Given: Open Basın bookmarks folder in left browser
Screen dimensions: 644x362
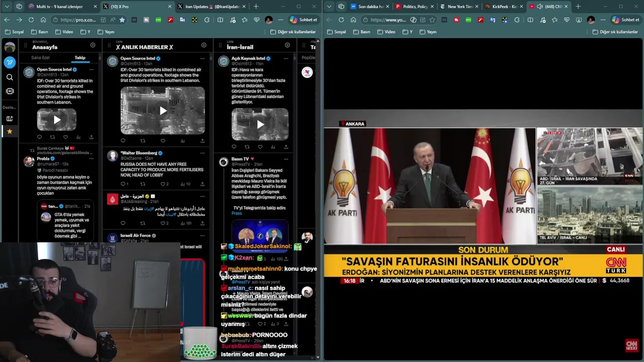Looking at the screenshot, I should click(40, 32).
